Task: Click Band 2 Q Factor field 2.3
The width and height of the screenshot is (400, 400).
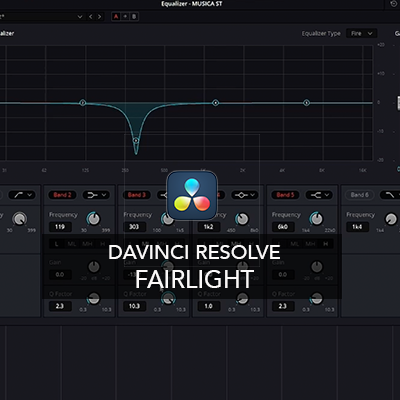Action: click(60, 306)
